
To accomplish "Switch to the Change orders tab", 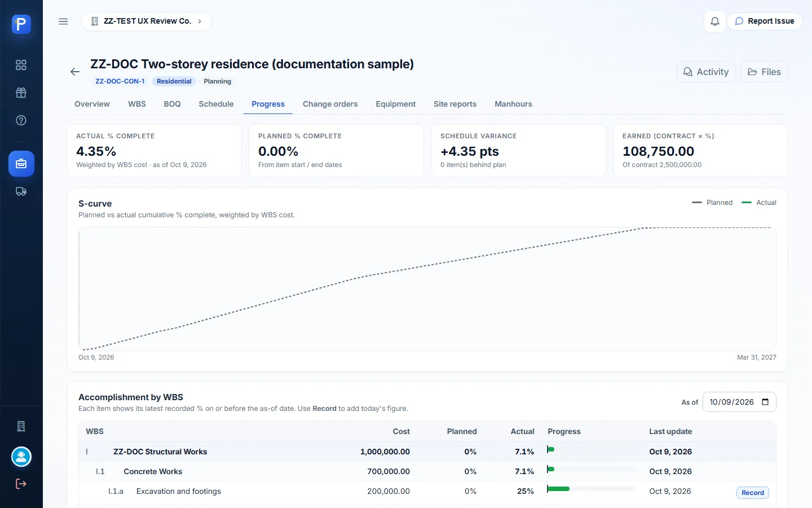I will 330,104.
